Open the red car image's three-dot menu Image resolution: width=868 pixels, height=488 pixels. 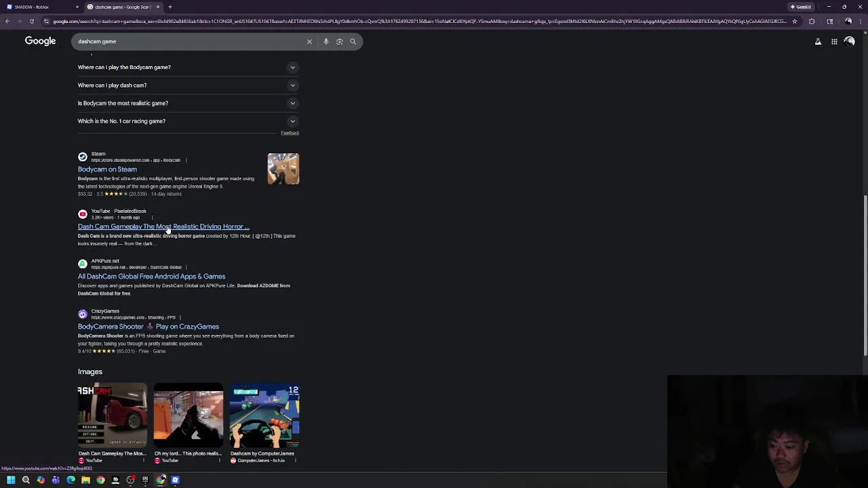point(143,461)
